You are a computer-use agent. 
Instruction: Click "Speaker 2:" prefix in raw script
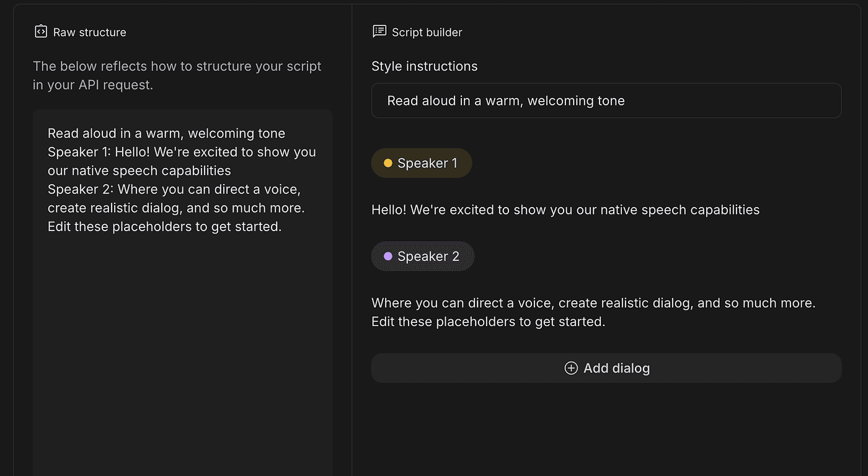tap(79, 189)
